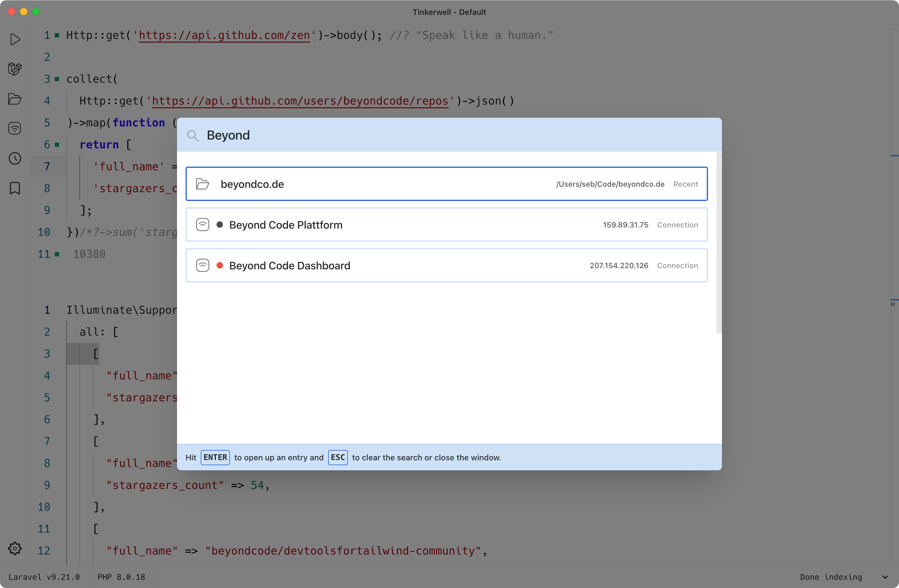Click the green marker on line 3
The width and height of the screenshot is (899, 588).
tap(57, 79)
